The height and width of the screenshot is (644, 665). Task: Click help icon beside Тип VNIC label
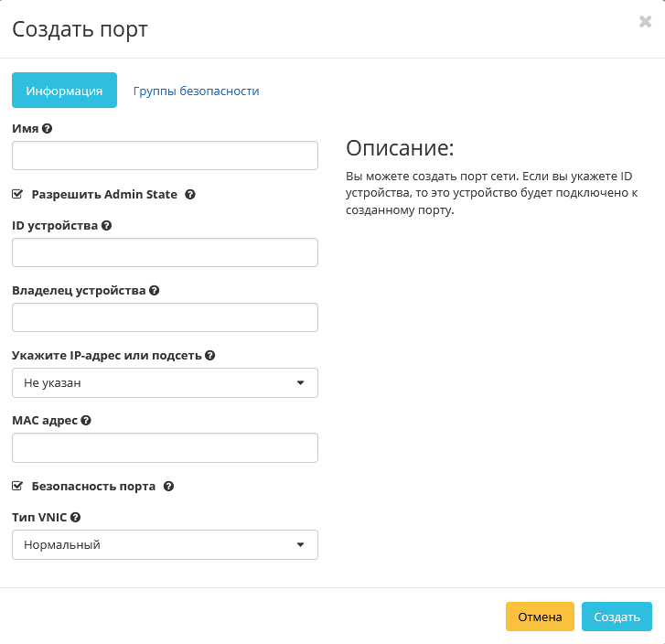[76, 517]
